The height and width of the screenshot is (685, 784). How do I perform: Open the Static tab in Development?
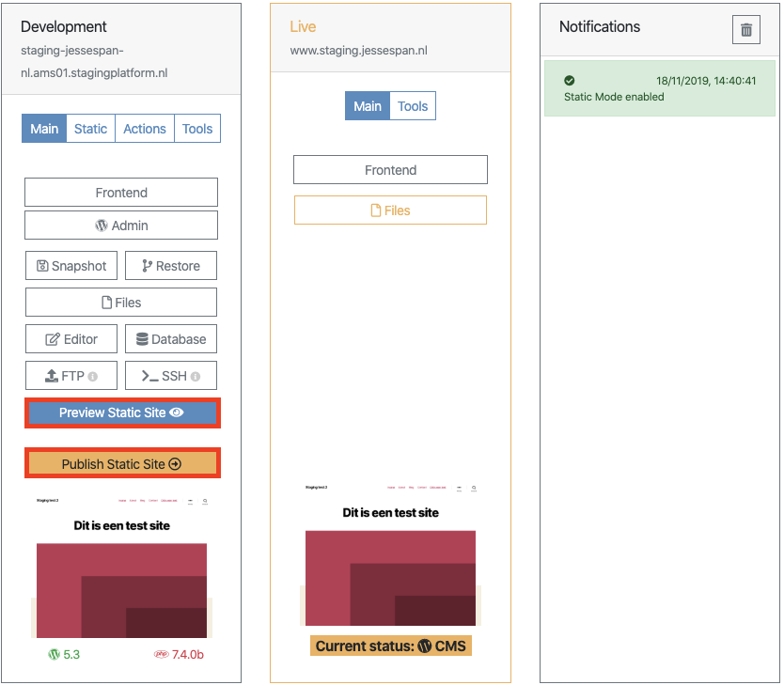pyautogui.click(x=90, y=129)
